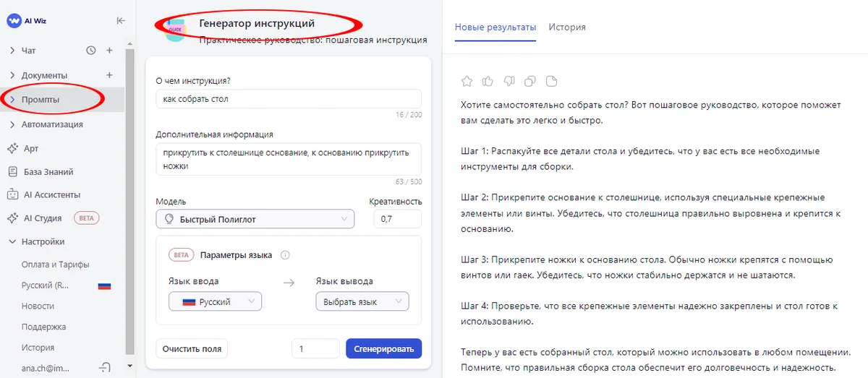
Task: Save result as document icon
Action: 551,81
